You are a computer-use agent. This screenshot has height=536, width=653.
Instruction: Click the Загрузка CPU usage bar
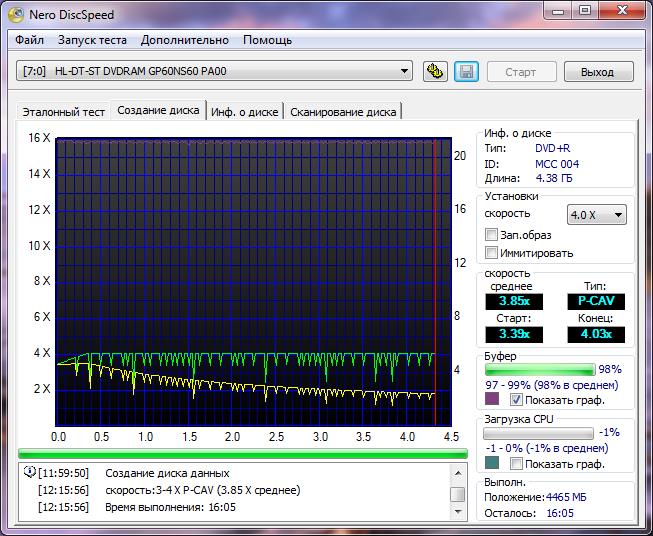pos(538,433)
